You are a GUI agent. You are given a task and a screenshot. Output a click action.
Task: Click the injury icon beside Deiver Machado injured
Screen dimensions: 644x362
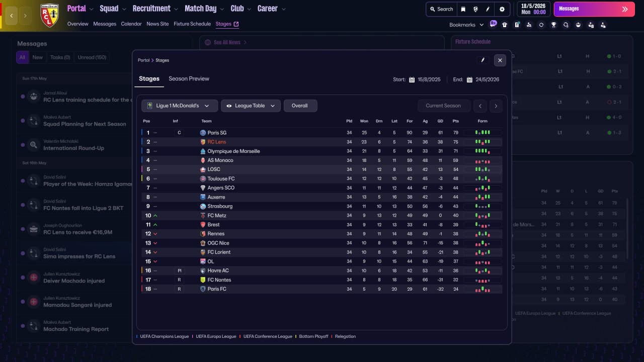click(34, 278)
